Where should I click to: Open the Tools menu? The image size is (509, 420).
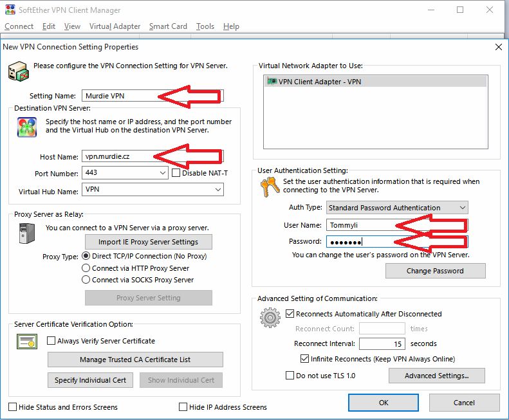(x=205, y=26)
